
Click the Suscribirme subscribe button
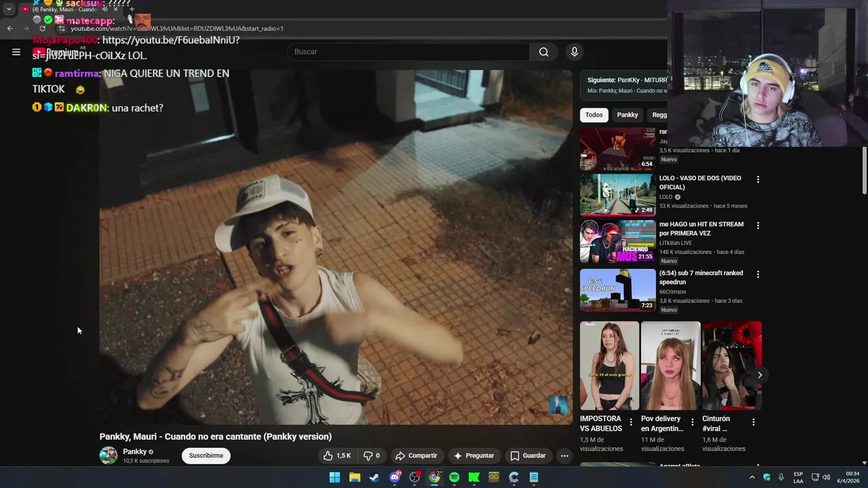pos(206,455)
